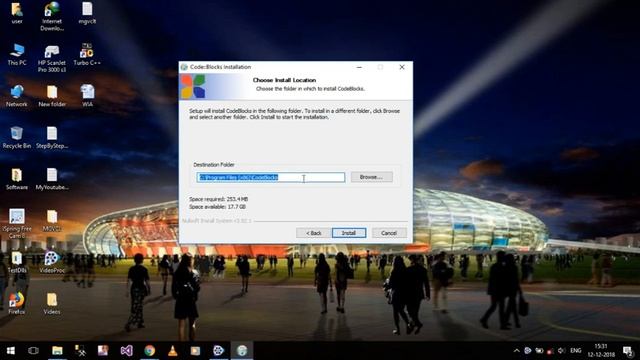Open VLC media player from the taskbar

[x=172, y=351]
